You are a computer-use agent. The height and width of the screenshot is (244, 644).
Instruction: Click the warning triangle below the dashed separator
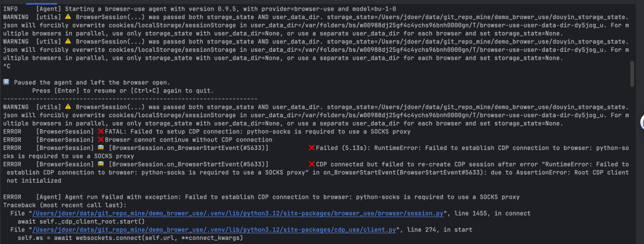point(68,107)
